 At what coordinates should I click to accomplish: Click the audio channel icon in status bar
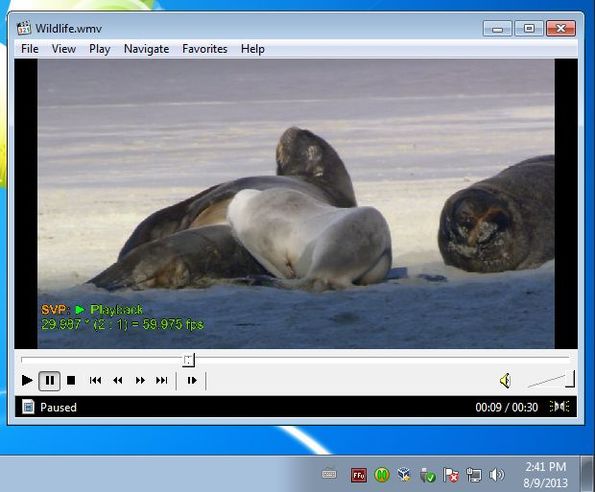point(559,407)
